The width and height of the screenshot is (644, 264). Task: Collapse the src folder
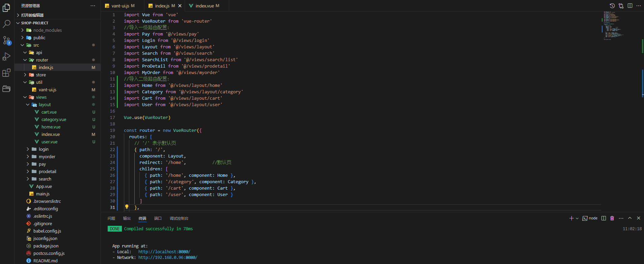(58, 45)
